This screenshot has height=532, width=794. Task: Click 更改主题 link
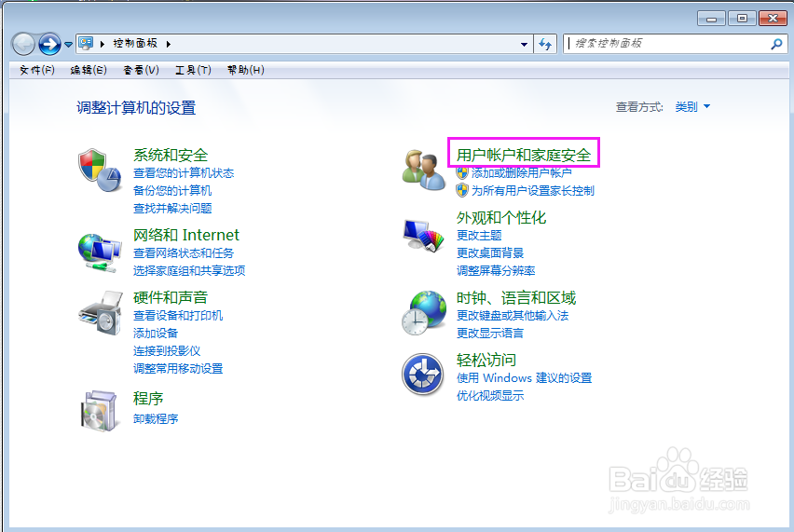479,236
